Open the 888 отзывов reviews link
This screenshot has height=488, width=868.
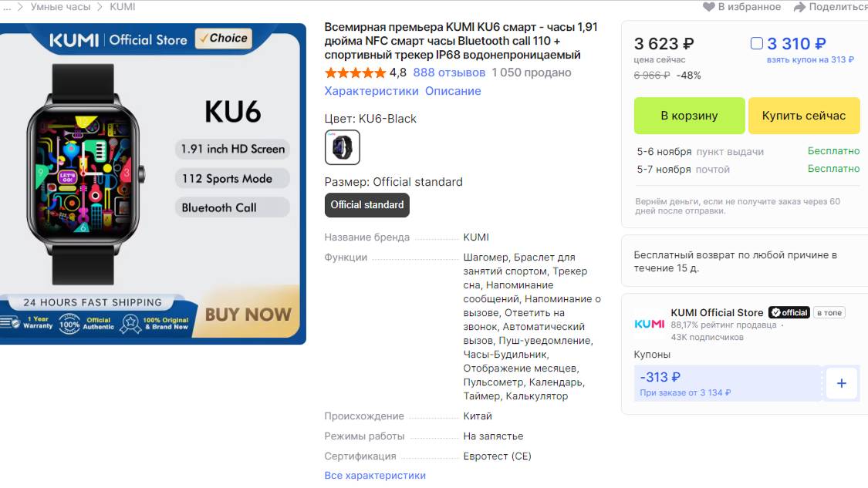point(449,72)
